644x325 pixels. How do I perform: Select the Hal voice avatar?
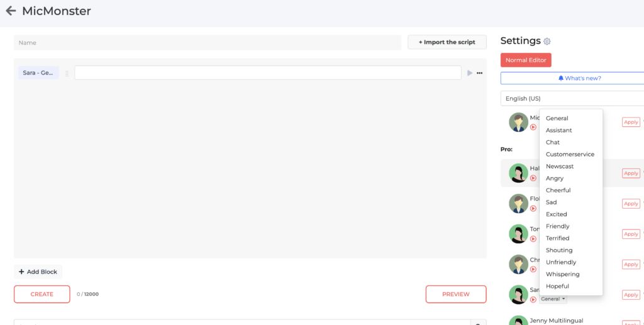[518, 173]
